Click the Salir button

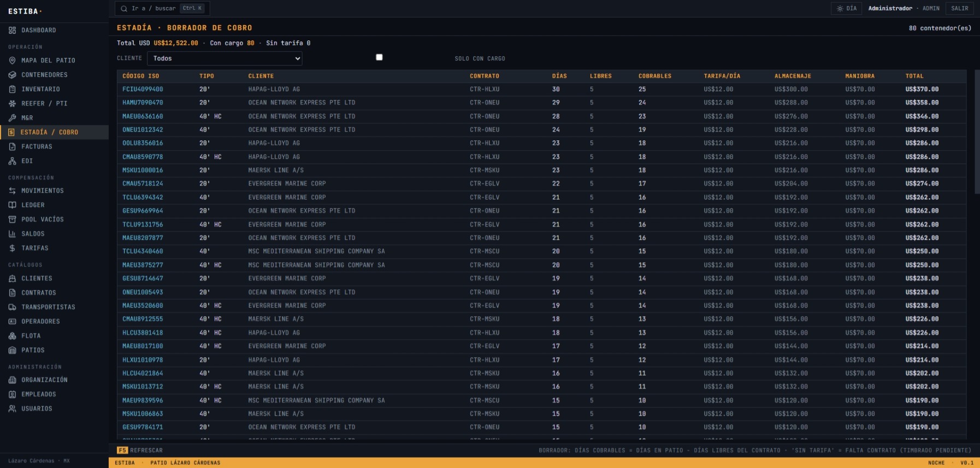[959, 8]
